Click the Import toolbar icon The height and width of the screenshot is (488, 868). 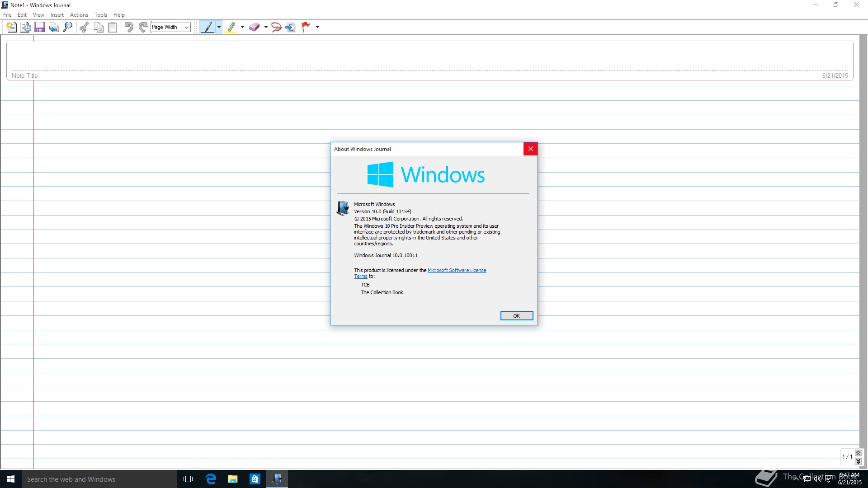[54, 27]
